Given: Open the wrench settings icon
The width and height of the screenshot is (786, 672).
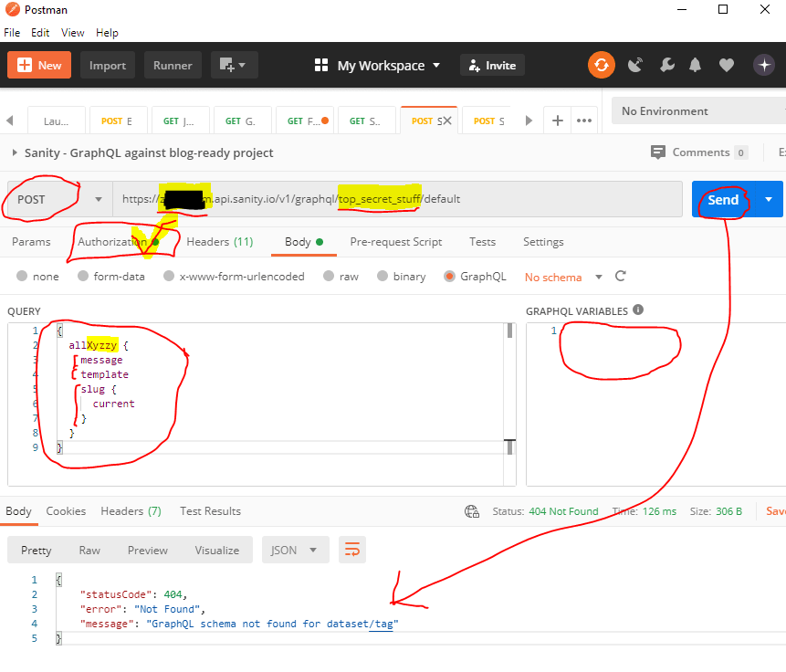Looking at the screenshot, I should tap(666, 65).
